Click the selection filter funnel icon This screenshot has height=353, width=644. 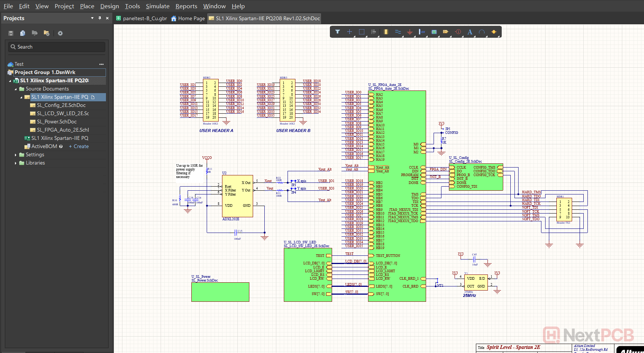(337, 32)
